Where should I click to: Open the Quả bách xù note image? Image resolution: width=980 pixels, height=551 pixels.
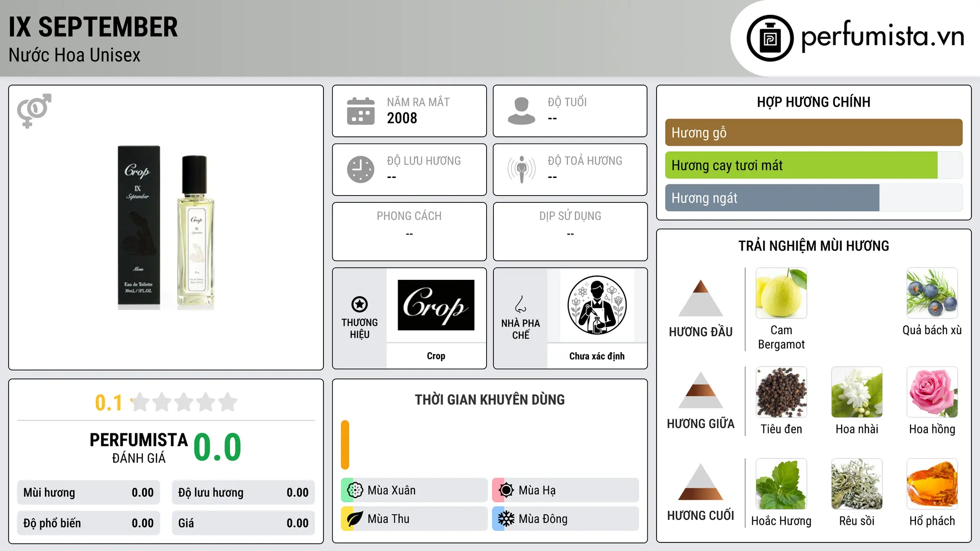932,293
